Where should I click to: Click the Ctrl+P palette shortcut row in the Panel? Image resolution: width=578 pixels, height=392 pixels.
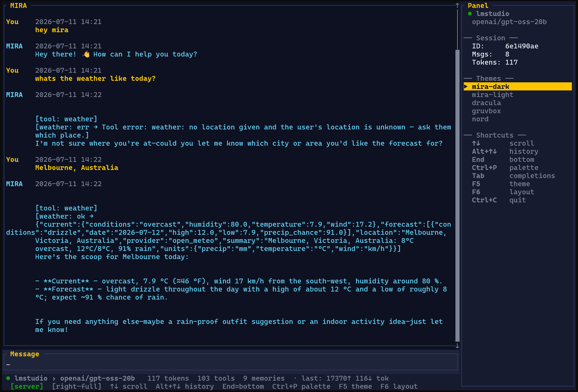[x=505, y=168]
